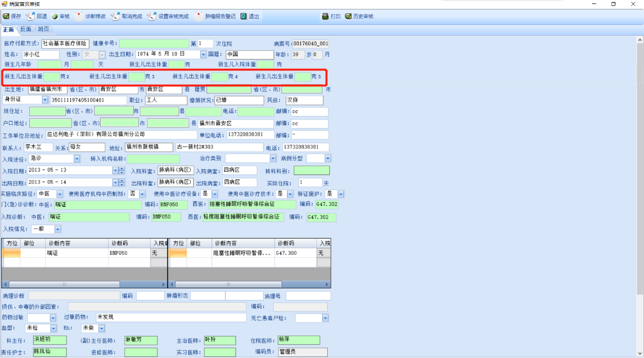This screenshot has width=644, height=358.
Task: Click the G47.300 cell in right diagnosis table
Action: pyautogui.click(x=296, y=253)
